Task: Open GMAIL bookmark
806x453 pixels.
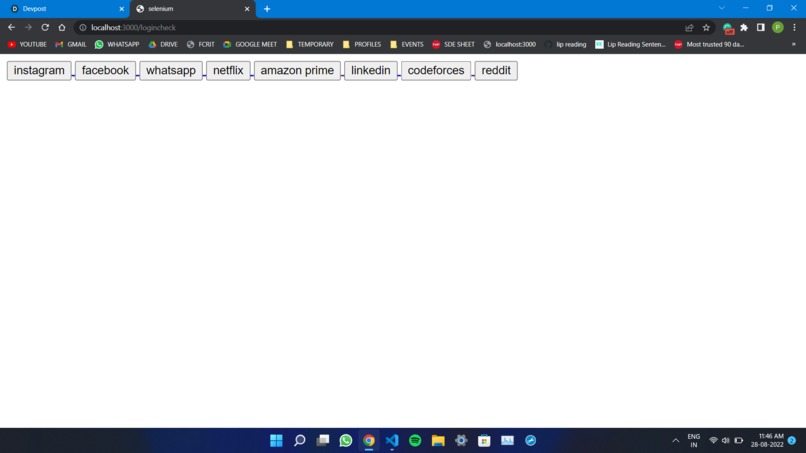Action: tap(71, 44)
